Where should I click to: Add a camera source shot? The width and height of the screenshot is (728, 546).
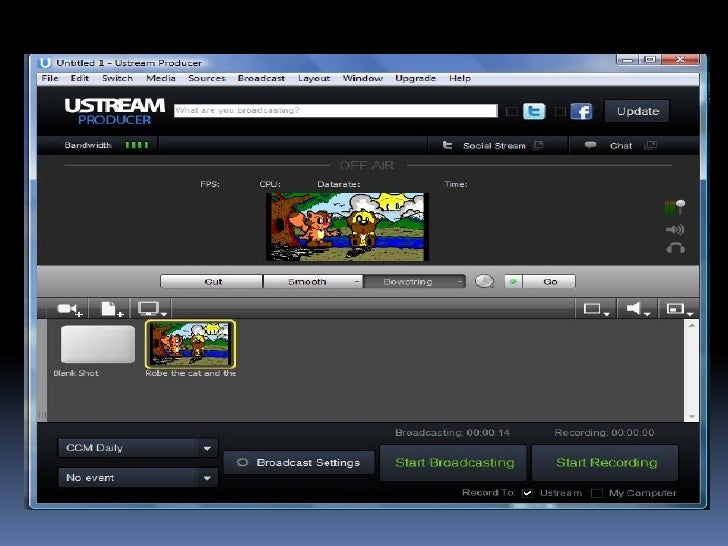pyautogui.click(x=69, y=309)
